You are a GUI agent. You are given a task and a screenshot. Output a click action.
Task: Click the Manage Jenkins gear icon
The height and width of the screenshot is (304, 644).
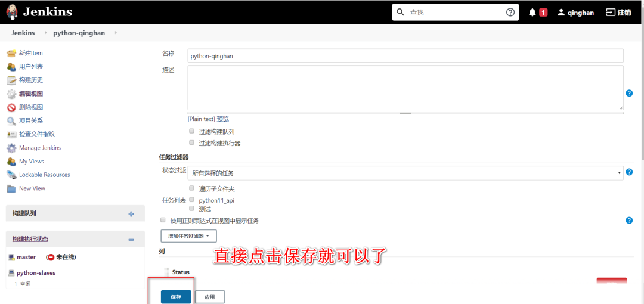click(x=11, y=148)
